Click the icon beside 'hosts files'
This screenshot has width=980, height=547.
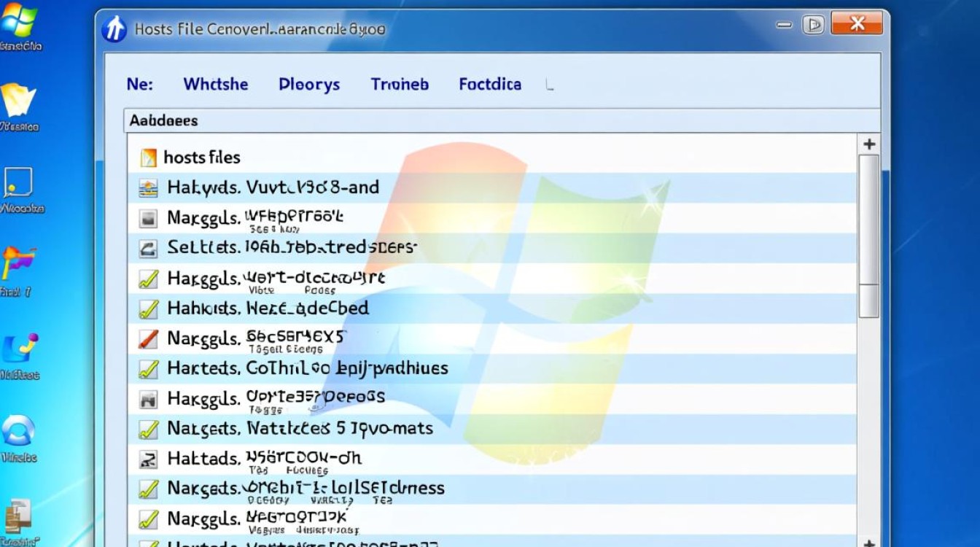point(148,158)
